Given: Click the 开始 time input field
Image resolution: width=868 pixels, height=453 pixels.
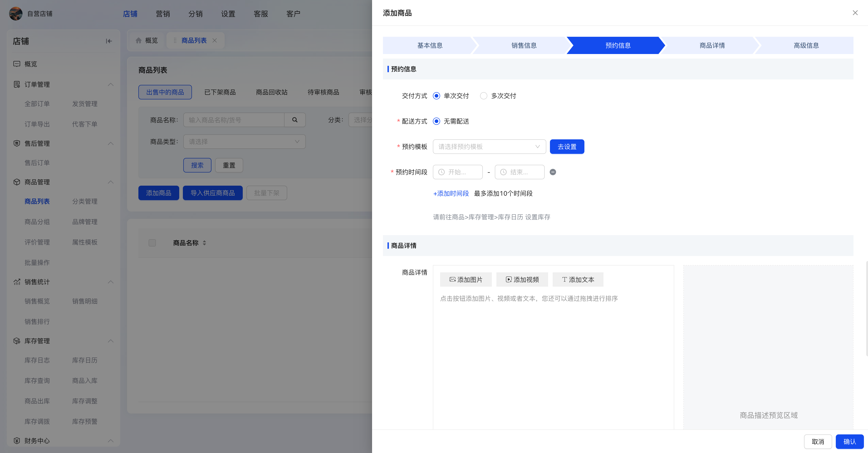Looking at the screenshot, I should point(458,172).
